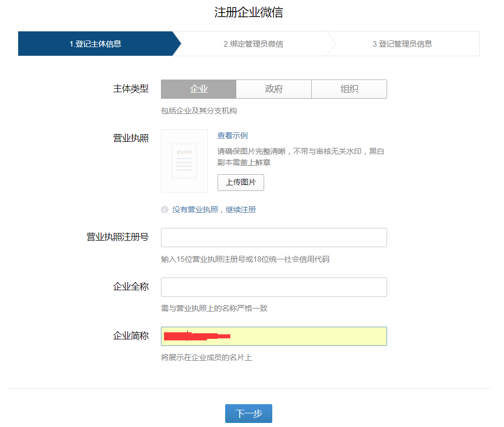Click the 营业执照 label

[x=131, y=138]
